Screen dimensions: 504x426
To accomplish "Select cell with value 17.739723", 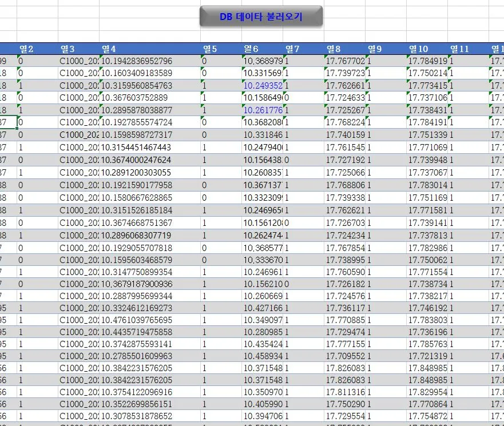I will [344, 73].
